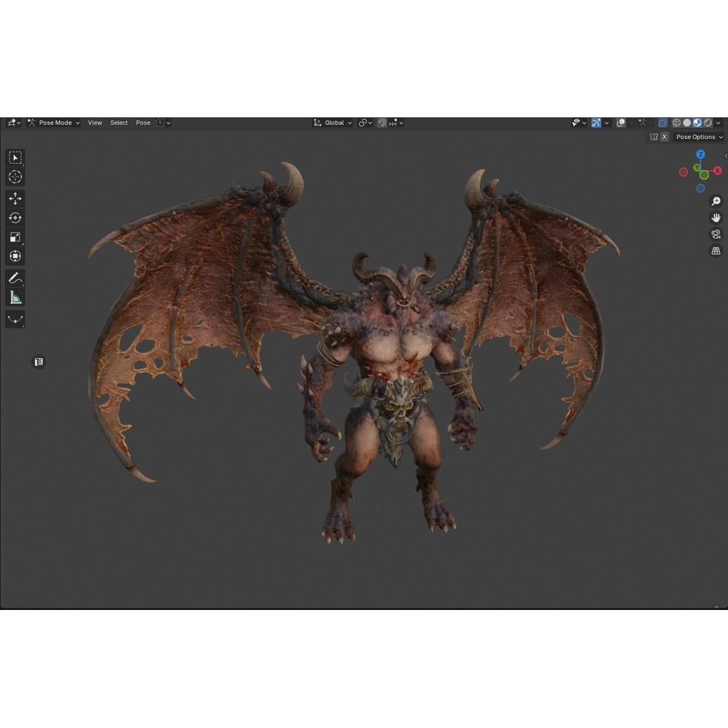Toggle the camera view icon
This screenshot has width=728, height=728.
coord(716,235)
